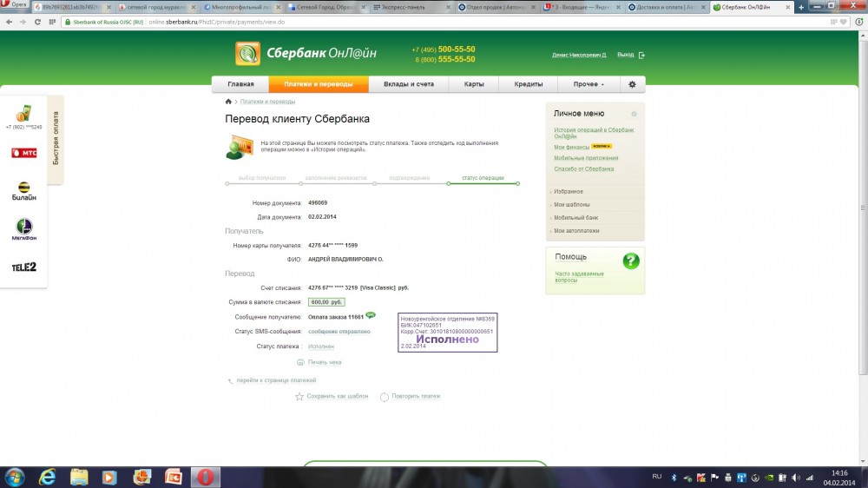
Task: Launch Internet Explorer from the taskbar
Action: point(48,477)
